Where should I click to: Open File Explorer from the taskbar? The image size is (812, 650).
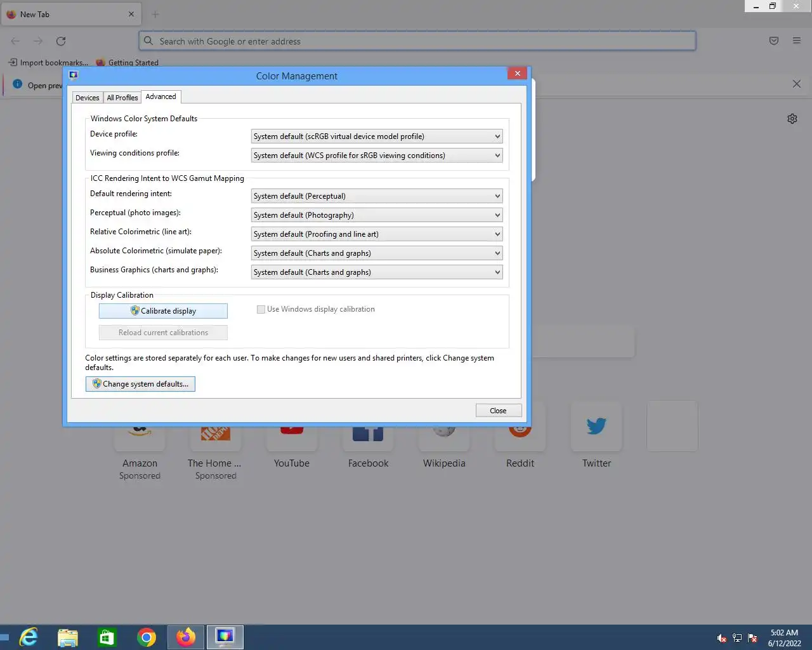(x=68, y=637)
